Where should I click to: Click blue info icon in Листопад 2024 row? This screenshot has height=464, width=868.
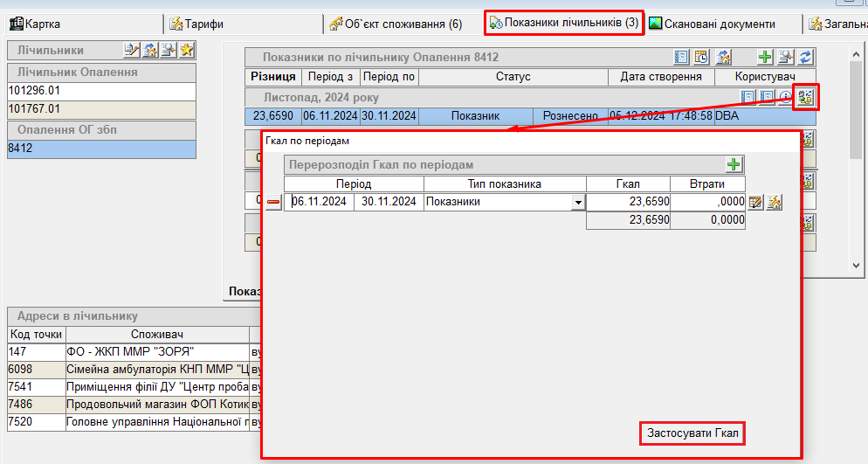[785, 97]
